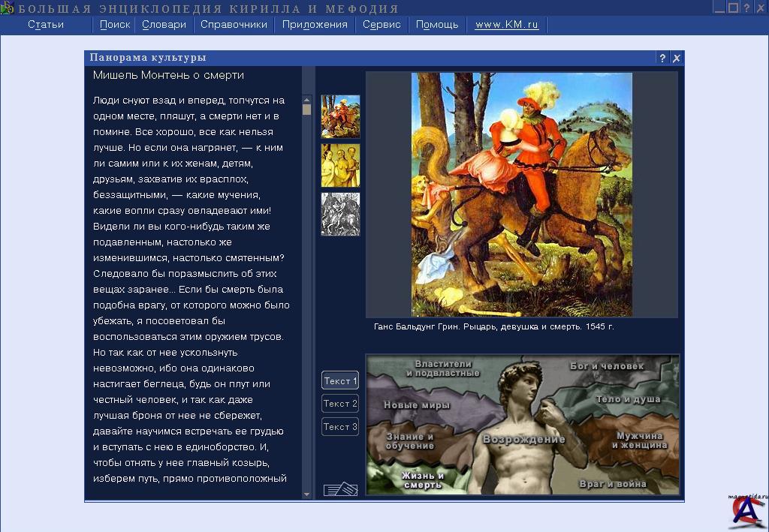Switch to Текст 1
The height and width of the screenshot is (532, 769).
pyautogui.click(x=340, y=380)
